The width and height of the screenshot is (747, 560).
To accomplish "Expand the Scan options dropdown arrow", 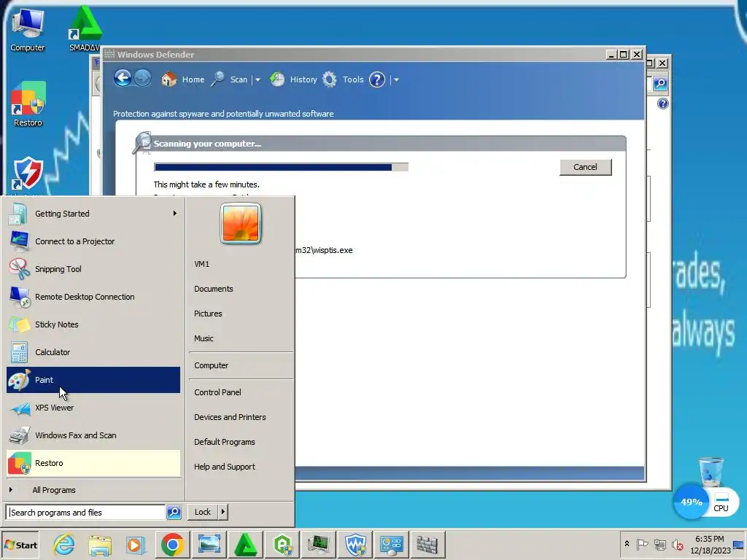I will pos(258,79).
